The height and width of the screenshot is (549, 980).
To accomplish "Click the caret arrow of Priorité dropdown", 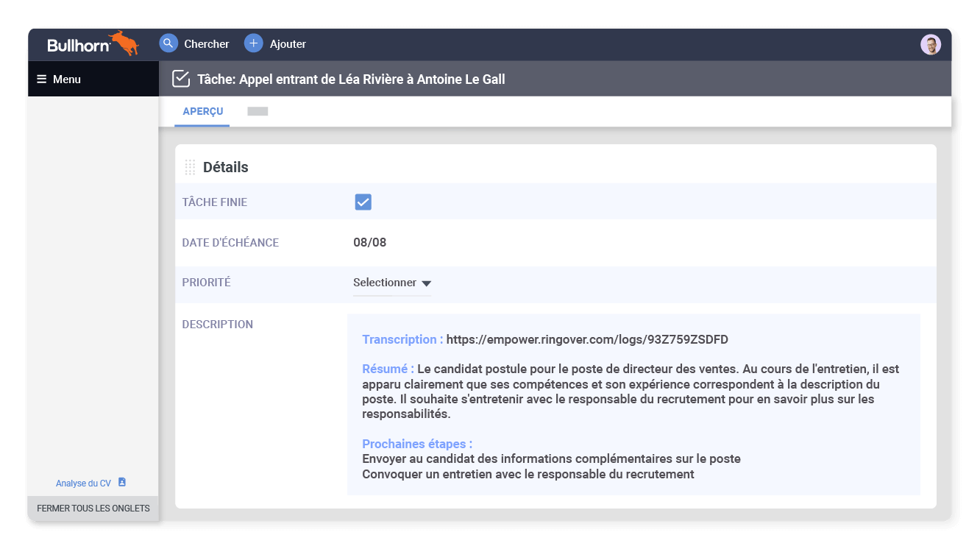I will [426, 283].
